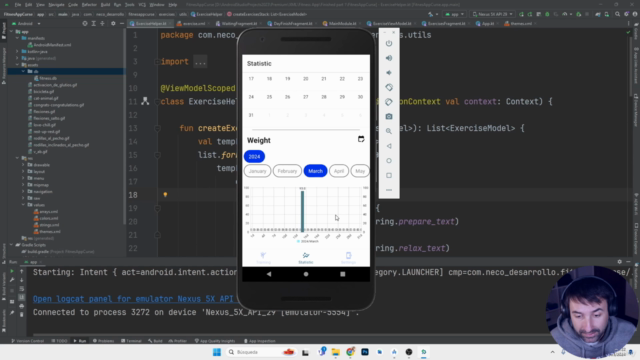This screenshot has width=640, height=360.
Task: Open the Refactor menu
Action: click(x=89, y=5)
